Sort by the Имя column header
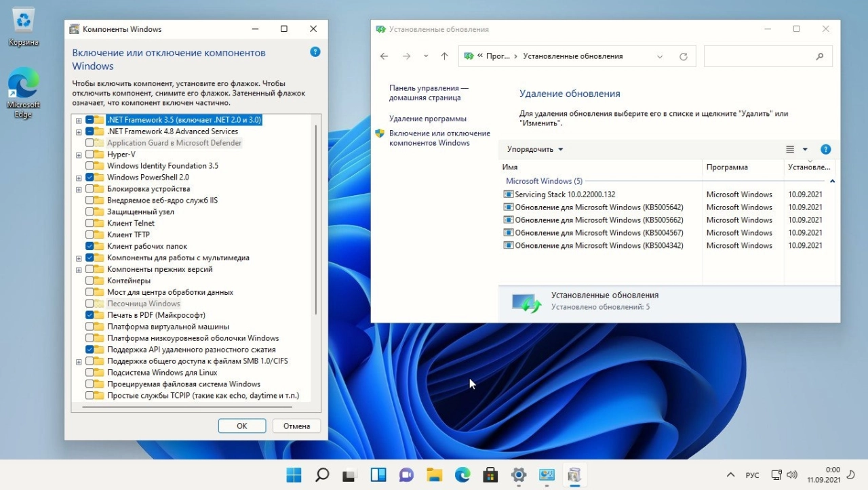The image size is (868, 490). (600, 167)
